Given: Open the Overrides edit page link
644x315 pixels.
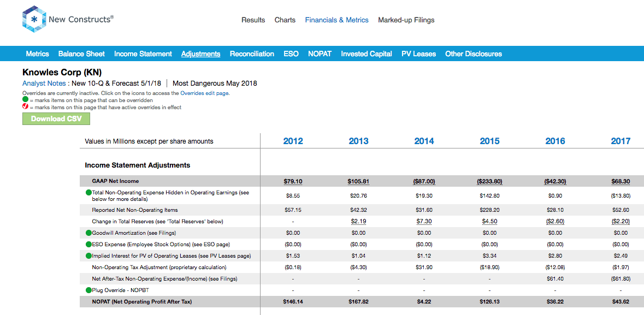Looking at the screenshot, I should point(204,93).
